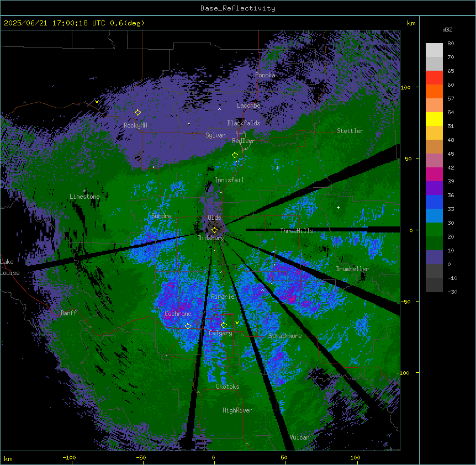Click the Olds town label
The image size is (476, 465).
click(x=214, y=218)
